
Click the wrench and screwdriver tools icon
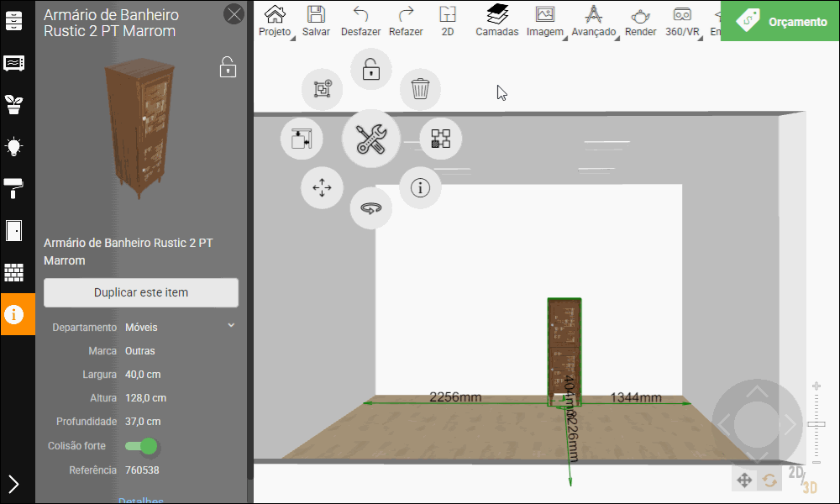(x=370, y=139)
